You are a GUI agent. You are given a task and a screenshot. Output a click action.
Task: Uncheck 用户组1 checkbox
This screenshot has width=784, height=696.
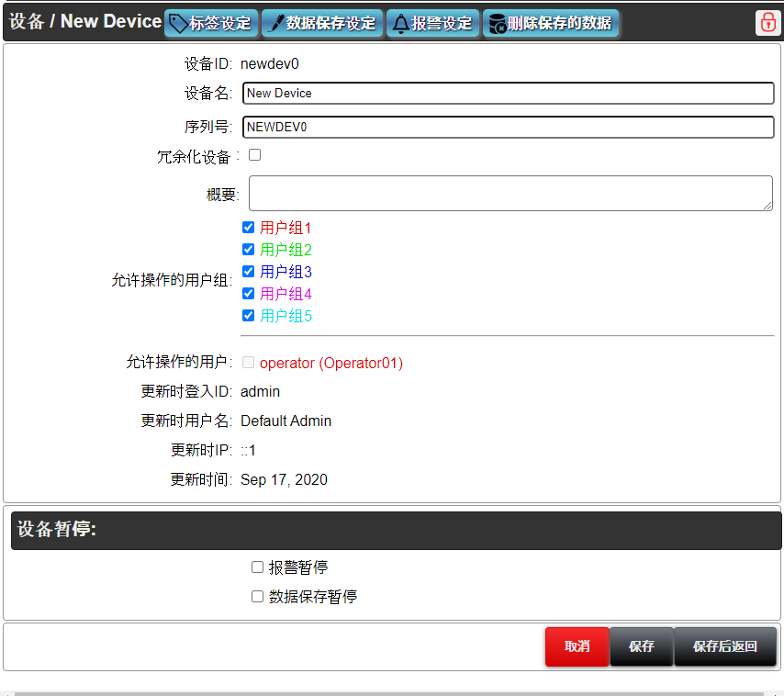248,228
